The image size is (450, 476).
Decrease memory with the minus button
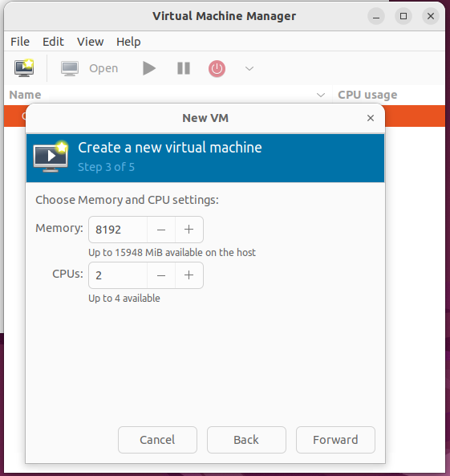(161, 230)
